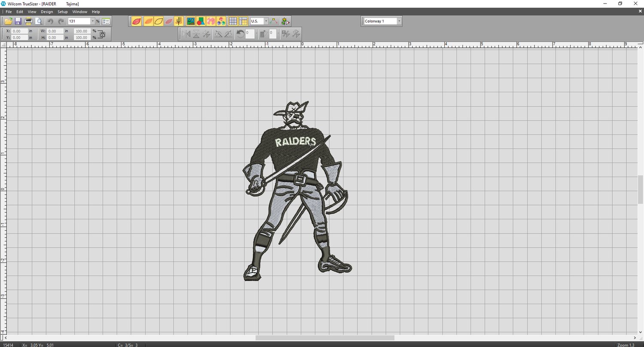Click the dimmed icon left of the last transform icon
644x347 pixels.
(x=286, y=33)
